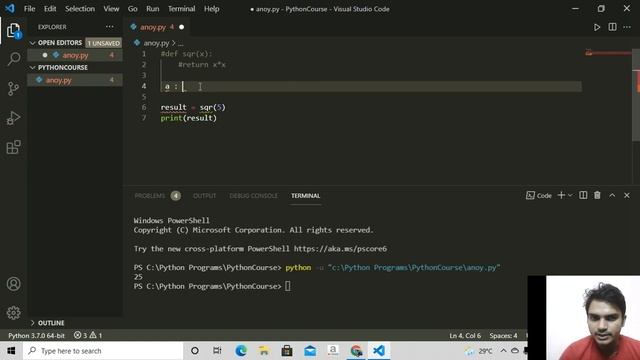The image size is (640, 360).
Task: Open errors and warnings count in status bar
Action: coord(88,336)
